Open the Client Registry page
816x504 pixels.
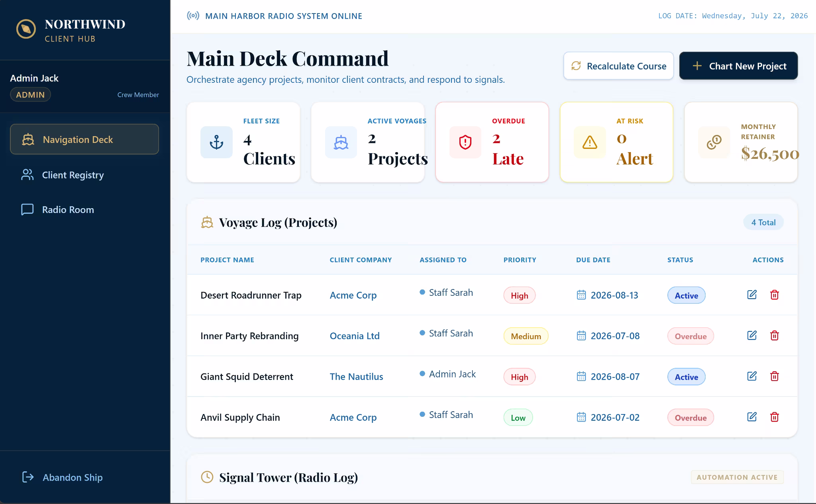point(84,175)
